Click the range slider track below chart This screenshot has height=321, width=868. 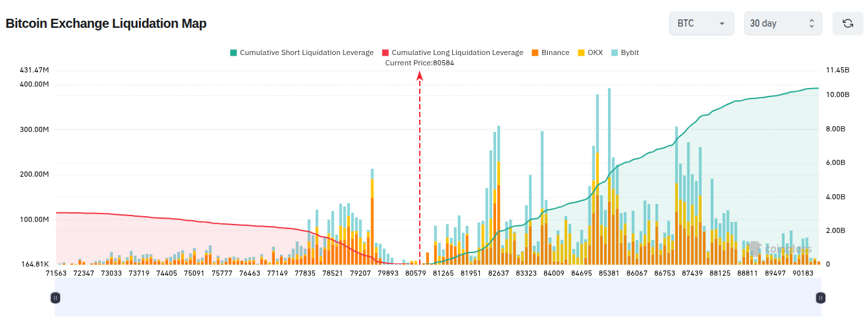click(x=438, y=298)
